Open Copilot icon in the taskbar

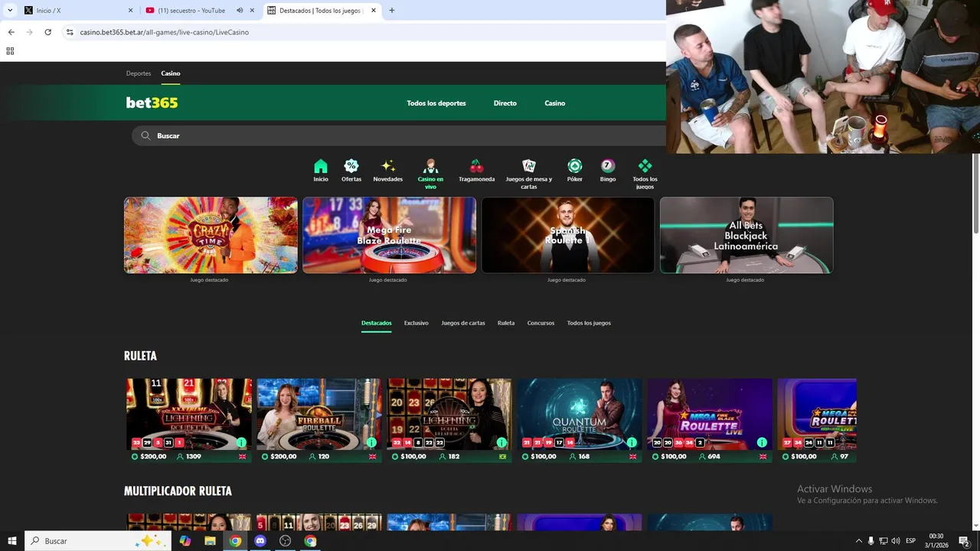[x=185, y=541]
